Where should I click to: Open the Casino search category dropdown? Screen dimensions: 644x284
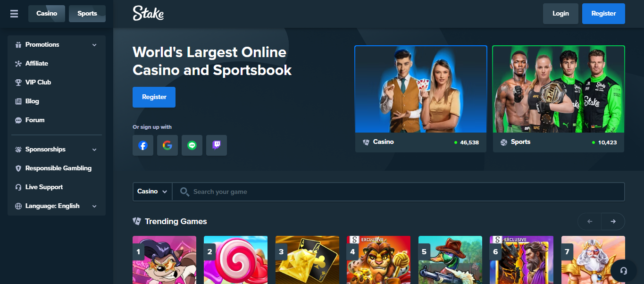point(152,192)
